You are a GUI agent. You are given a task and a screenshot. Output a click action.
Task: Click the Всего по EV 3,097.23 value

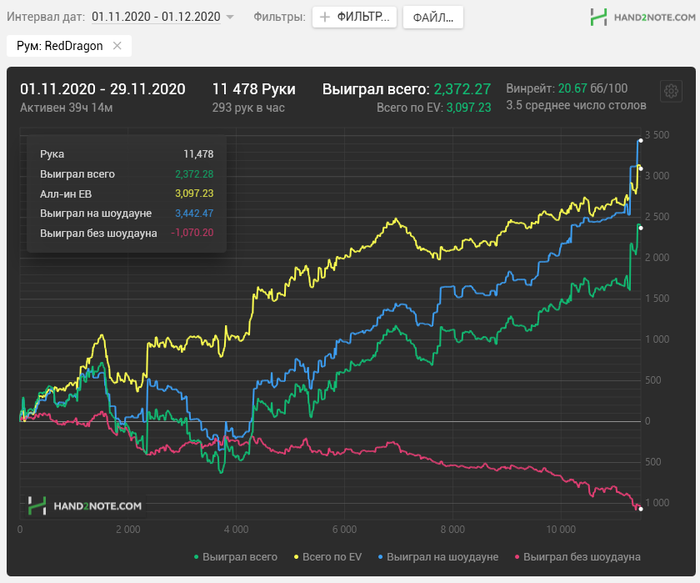(x=468, y=108)
